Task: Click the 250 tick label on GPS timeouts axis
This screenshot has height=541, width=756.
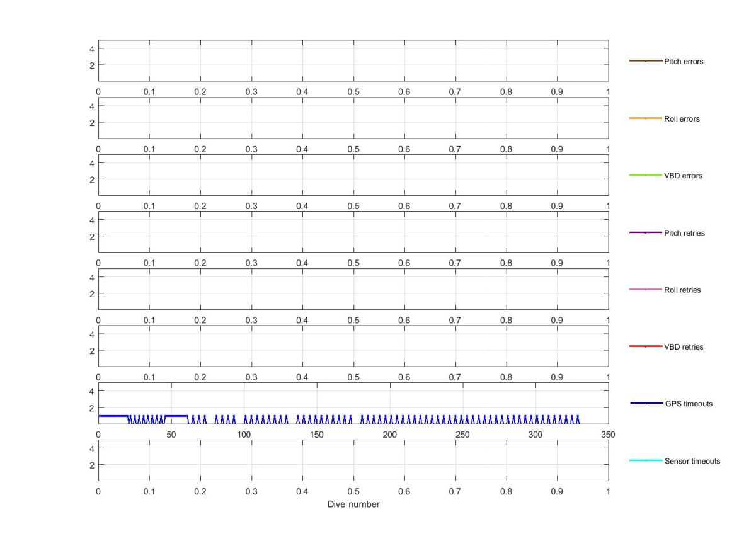Action: pyautogui.click(x=462, y=435)
